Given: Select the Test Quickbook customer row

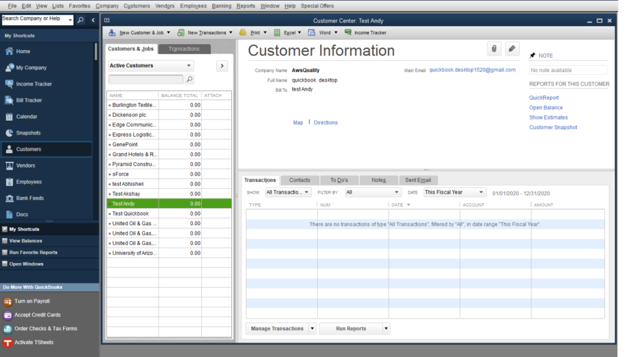Looking at the screenshot, I should pos(130,214).
